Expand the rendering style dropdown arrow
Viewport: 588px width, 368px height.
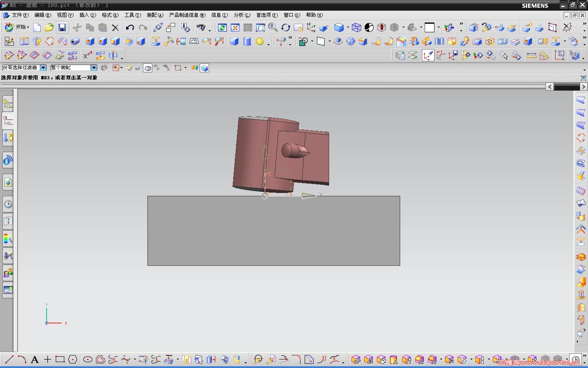(x=348, y=27)
